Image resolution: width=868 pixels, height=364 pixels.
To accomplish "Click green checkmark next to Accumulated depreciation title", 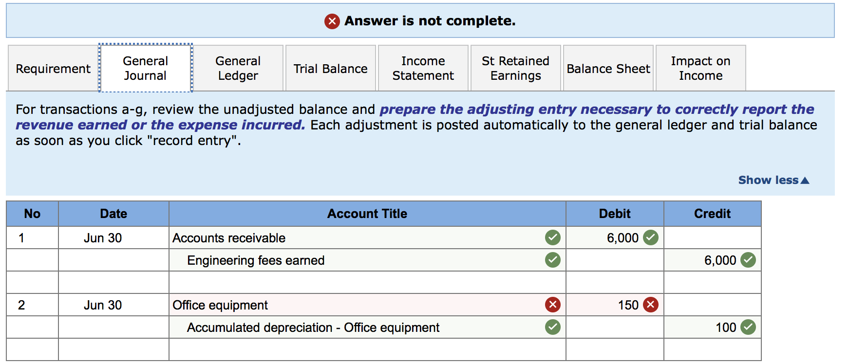I will pos(552,327).
